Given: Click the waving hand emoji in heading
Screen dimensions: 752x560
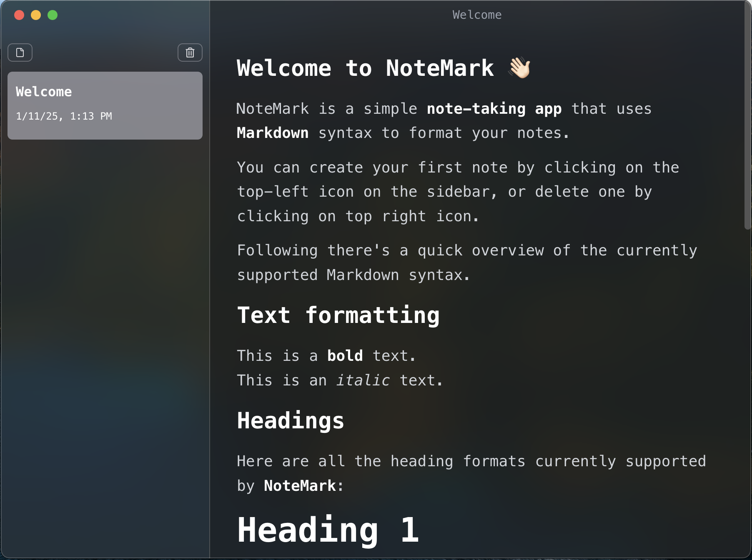Looking at the screenshot, I should [x=519, y=67].
